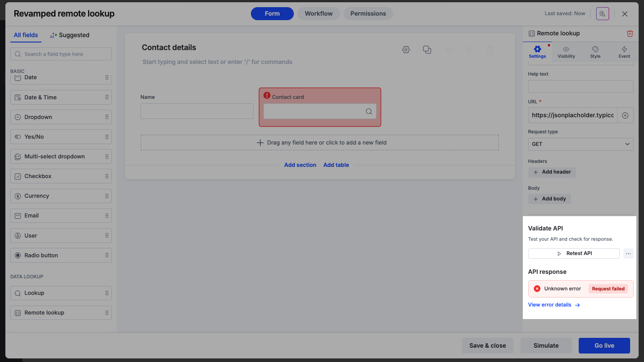This screenshot has height=362, width=644.
Task: Delete the Remote lookup field red trash
Action: point(630,34)
